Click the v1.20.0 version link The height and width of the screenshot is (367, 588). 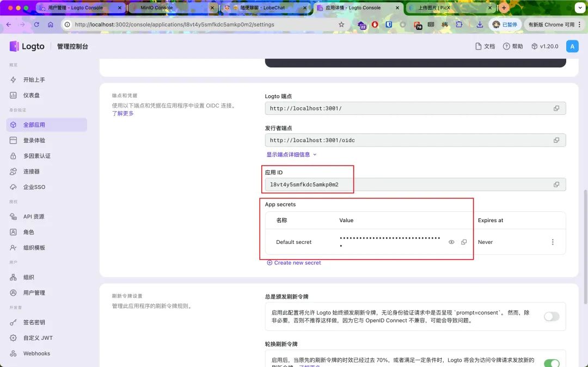point(544,46)
